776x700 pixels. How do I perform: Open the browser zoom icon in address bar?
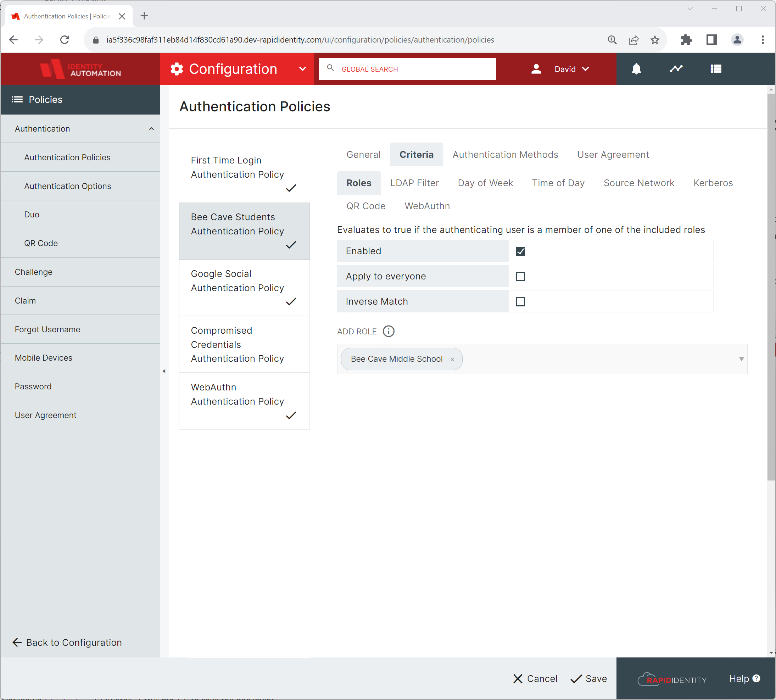[x=612, y=40]
